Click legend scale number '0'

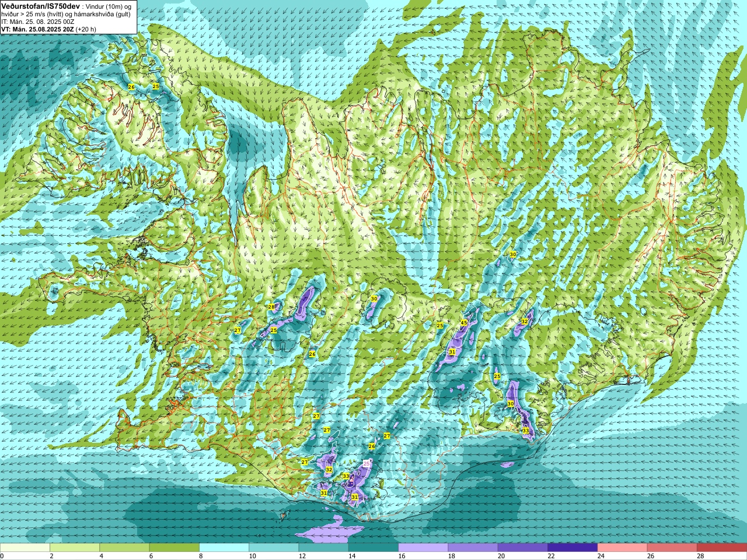pos(2,556)
